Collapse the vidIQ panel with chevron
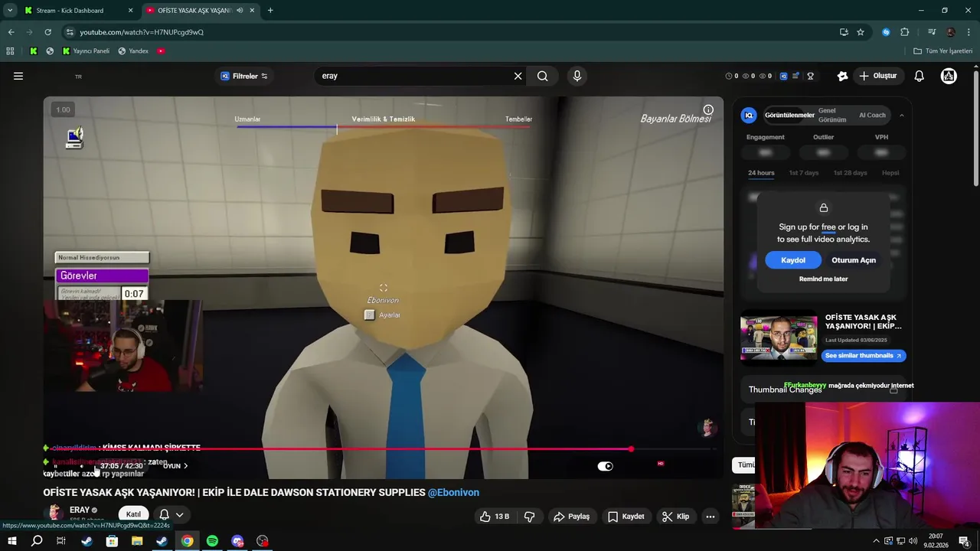Image resolution: width=980 pixels, height=551 pixels. click(x=901, y=115)
